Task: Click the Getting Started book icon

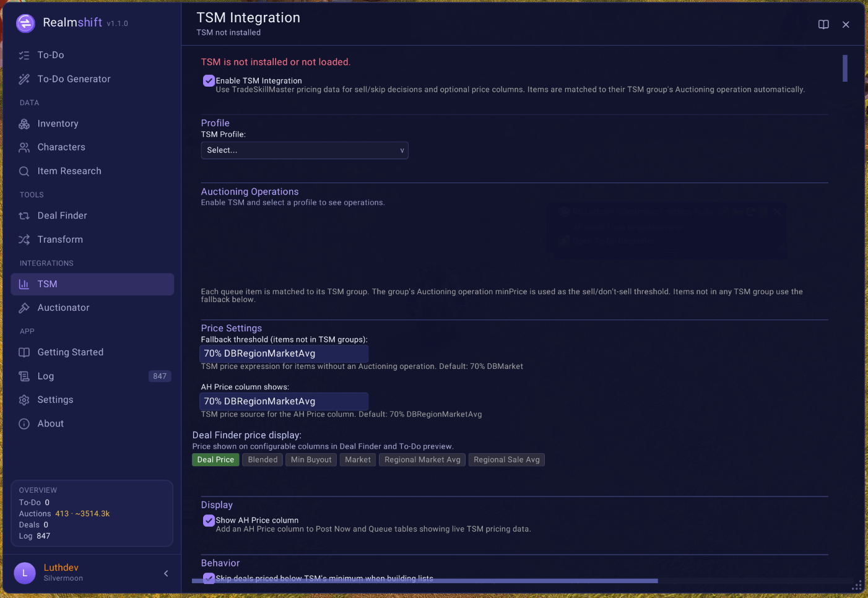Action: pos(24,352)
